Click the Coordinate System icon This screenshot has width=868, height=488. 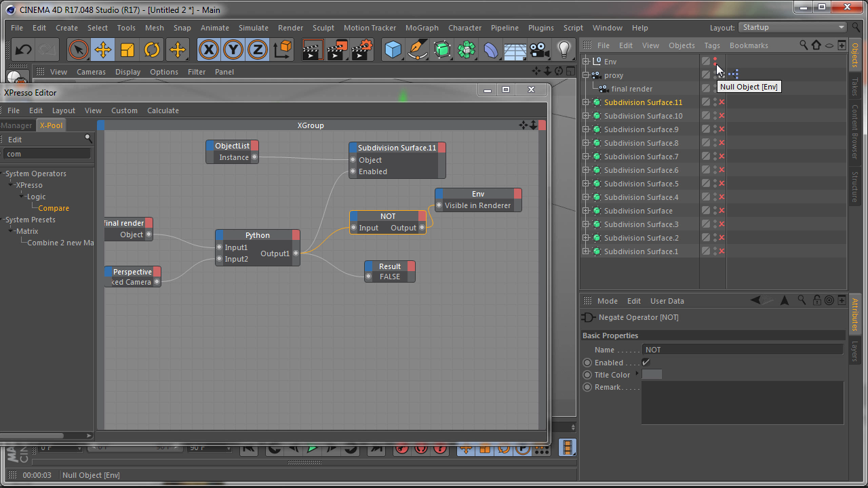(x=282, y=49)
